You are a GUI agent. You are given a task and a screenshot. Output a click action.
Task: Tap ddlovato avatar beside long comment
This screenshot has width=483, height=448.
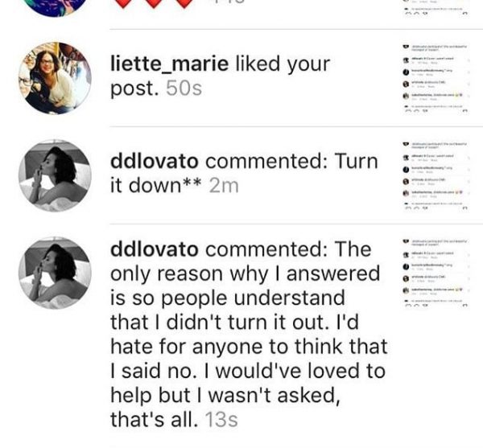pos(55,273)
